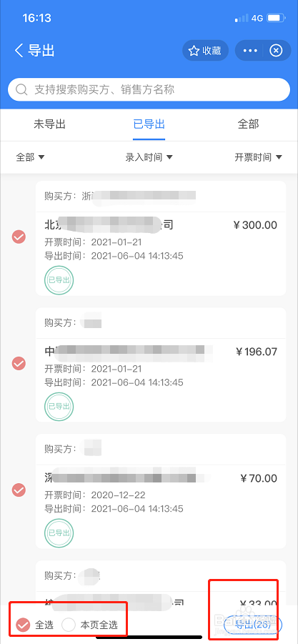Expand the 开票时间 sort dropdown

pos(258,157)
